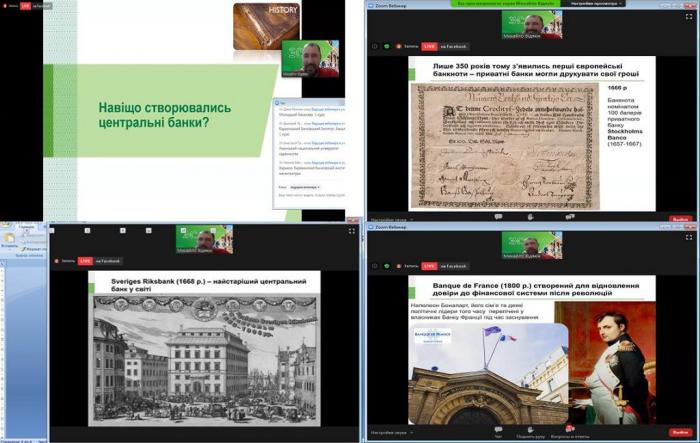Click the chat message input field
Screen dimensions: 700x443
[310, 198]
